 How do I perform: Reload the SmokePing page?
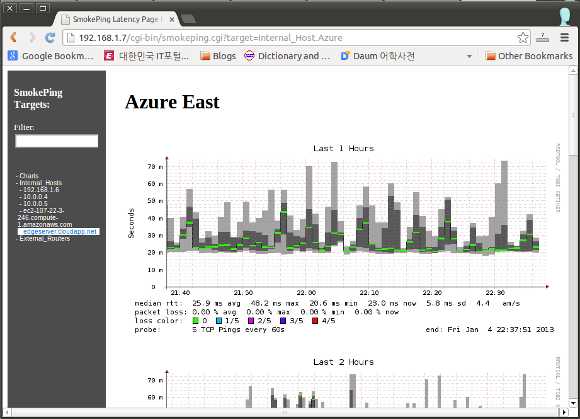point(50,37)
